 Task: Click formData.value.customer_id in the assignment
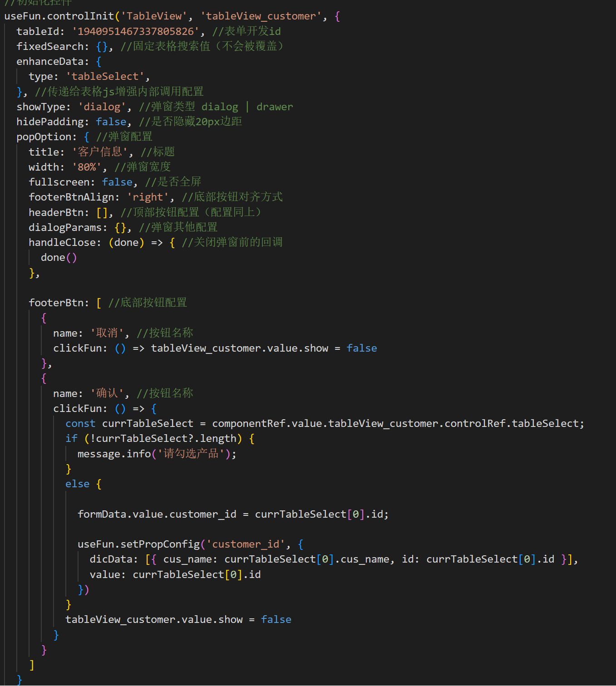coord(157,514)
